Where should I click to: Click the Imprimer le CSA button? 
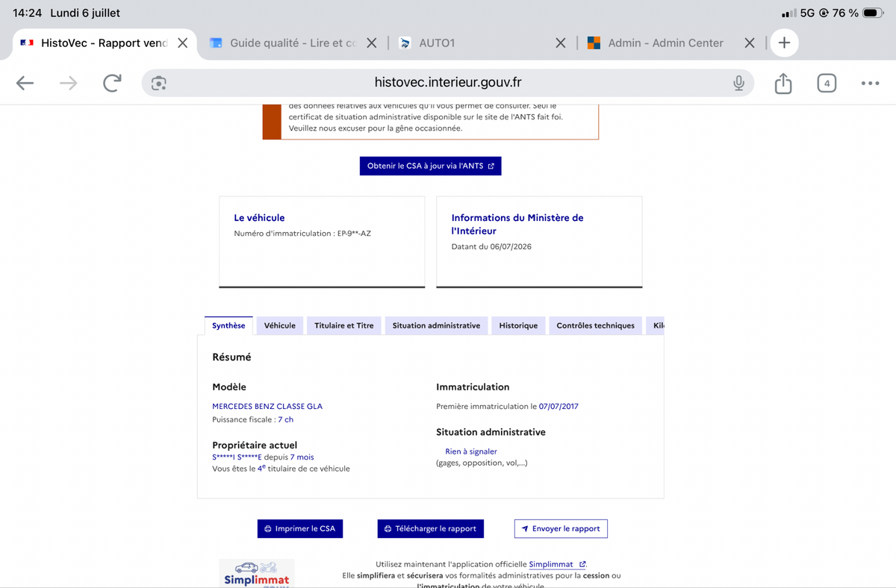300,528
